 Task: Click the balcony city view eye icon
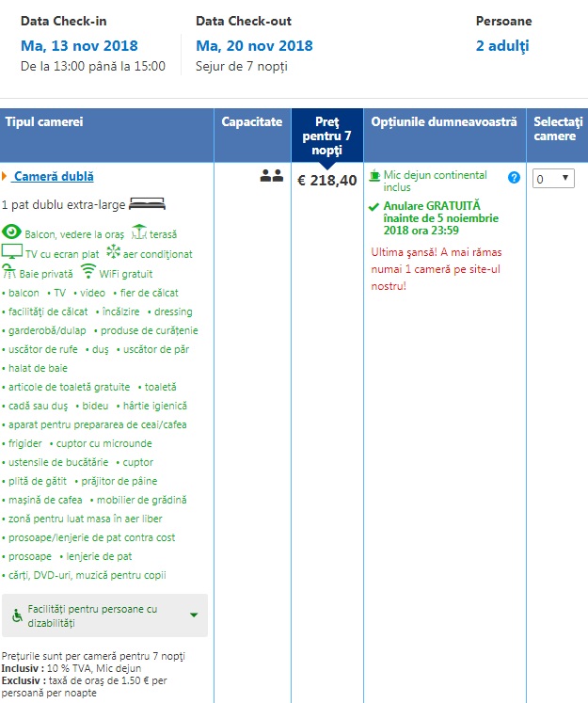coord(11,232)
